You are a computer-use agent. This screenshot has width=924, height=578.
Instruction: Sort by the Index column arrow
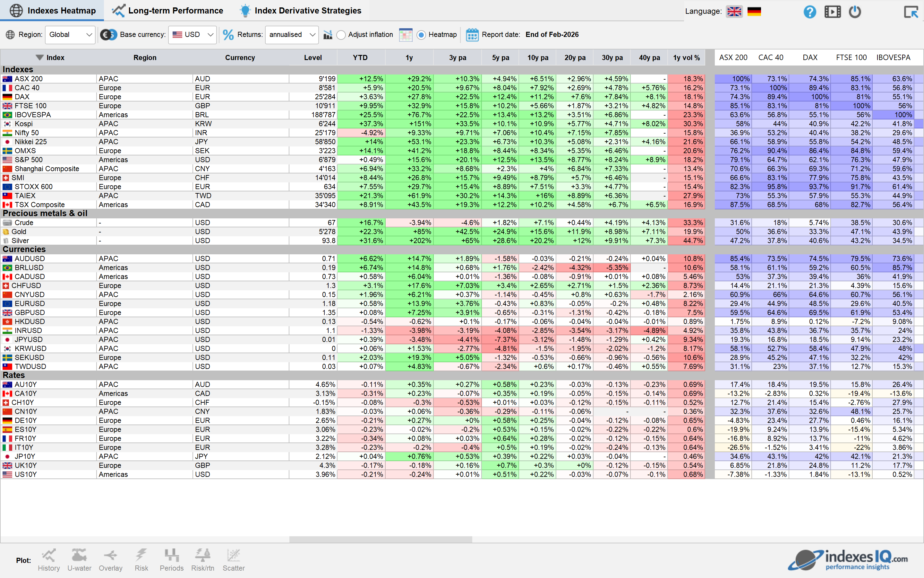pyautogui.click(x=39, y=57)
